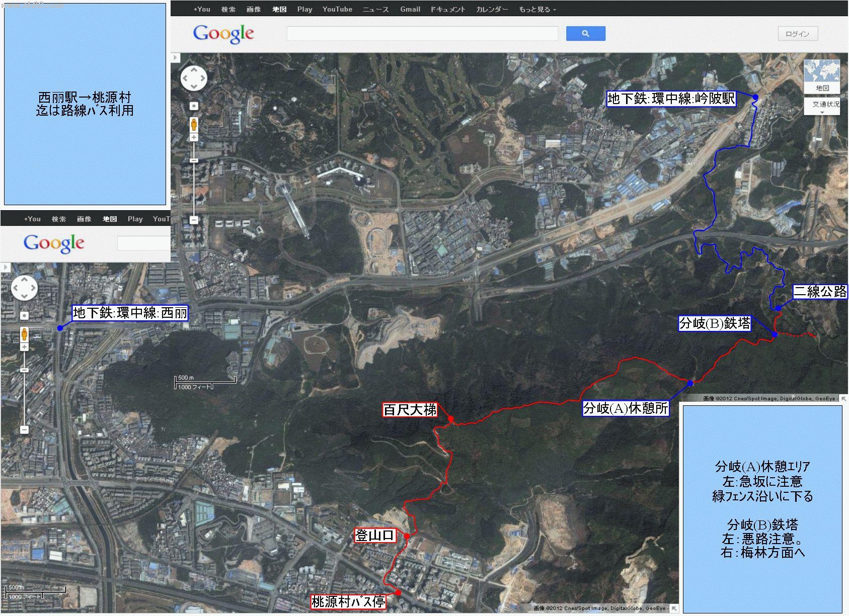Screen dimensions: 849x616
Task: Switch to 地図 view via world-map thumbnail
Action: [x=821, y=75]
